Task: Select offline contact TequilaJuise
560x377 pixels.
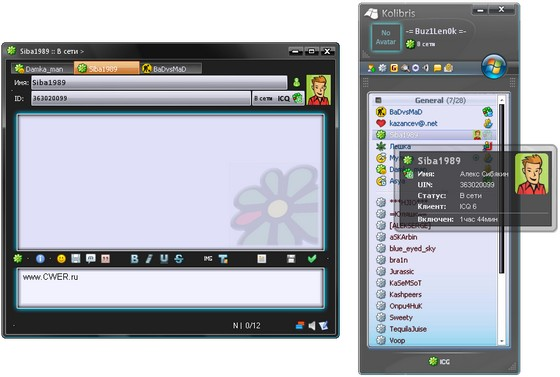Action: coord(434,329)
